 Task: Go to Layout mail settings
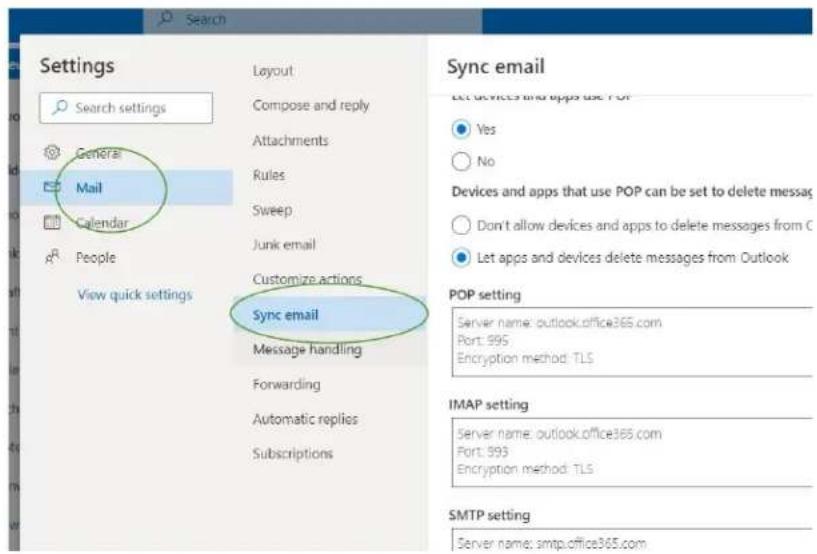273,70
